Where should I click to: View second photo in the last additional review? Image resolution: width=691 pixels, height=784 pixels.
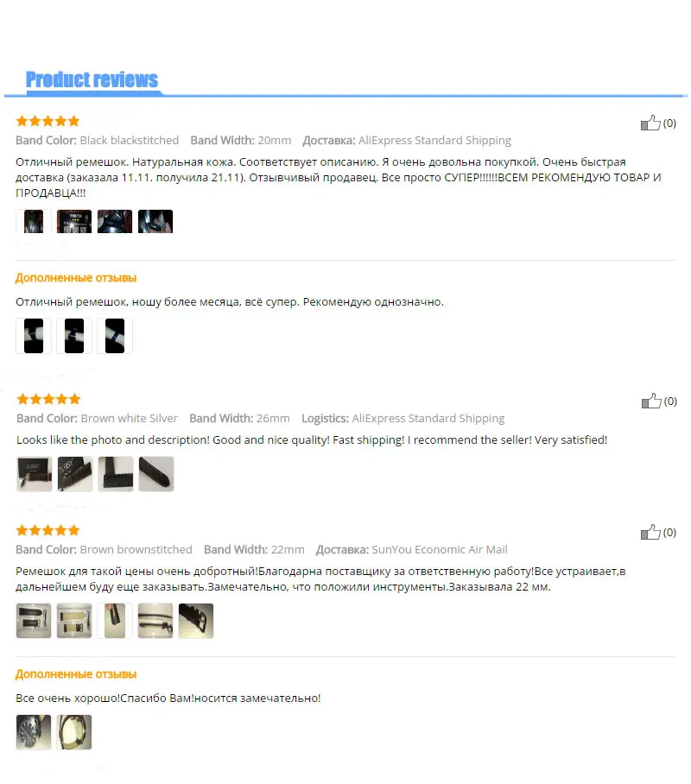tap(74, 732)
